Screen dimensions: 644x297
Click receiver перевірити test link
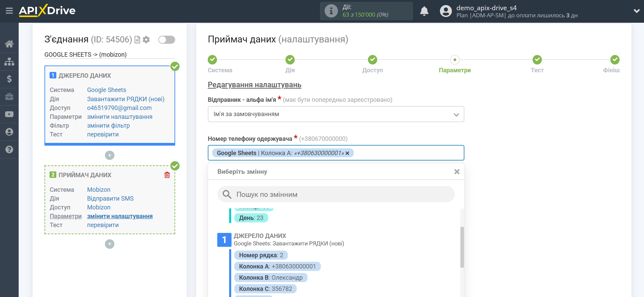coord(103,225)
